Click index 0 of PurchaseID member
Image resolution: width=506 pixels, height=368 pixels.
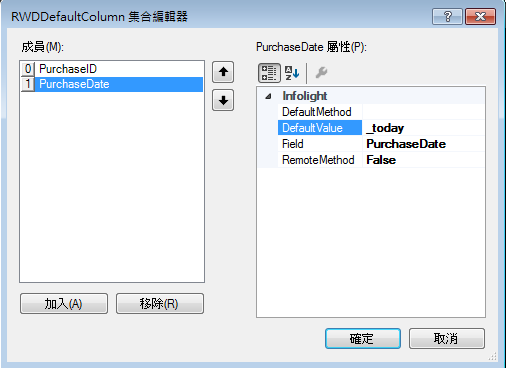click(28, 69)
